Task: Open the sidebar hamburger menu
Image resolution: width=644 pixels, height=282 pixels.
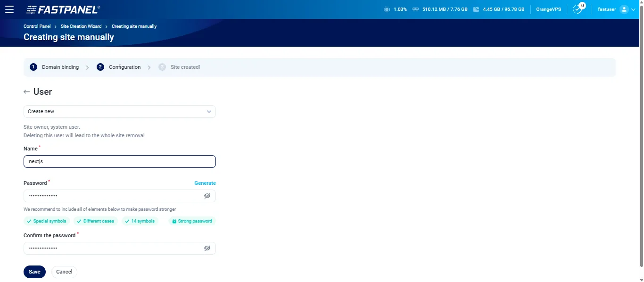Action: tap(9, 9)
